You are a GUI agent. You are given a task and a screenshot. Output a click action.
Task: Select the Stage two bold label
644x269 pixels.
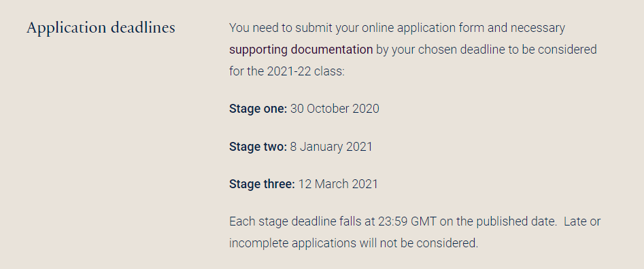(258, 147)
